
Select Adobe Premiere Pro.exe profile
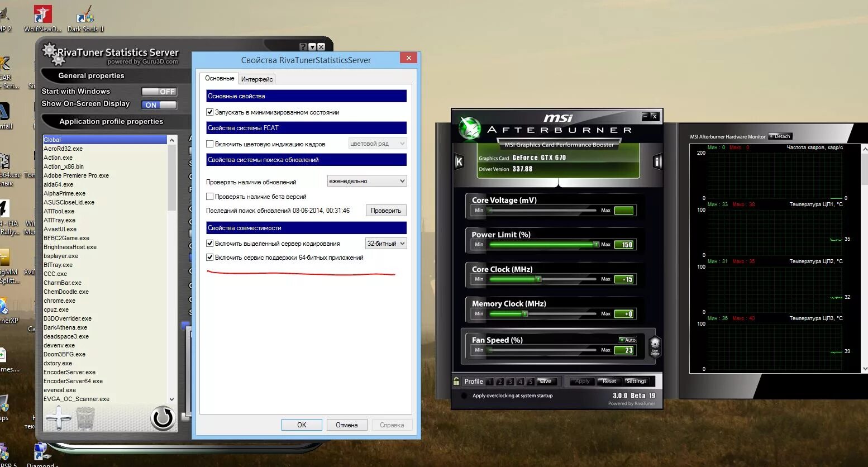(x=105, y=175)
